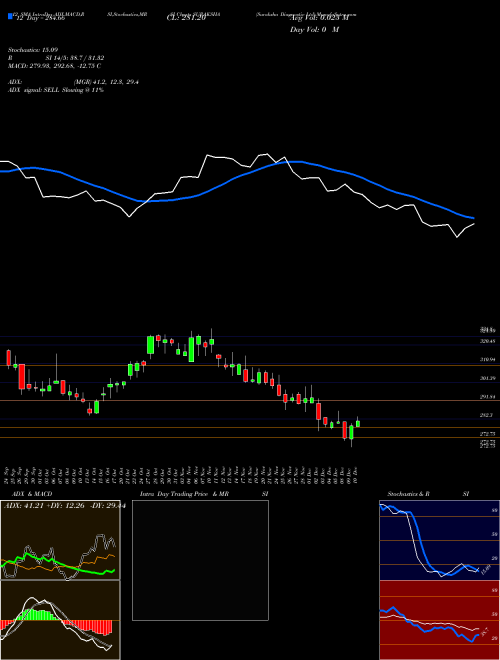
Task: Click the 'ADX signal: SELL Slowing @ 11%' text
Action: 56,90
